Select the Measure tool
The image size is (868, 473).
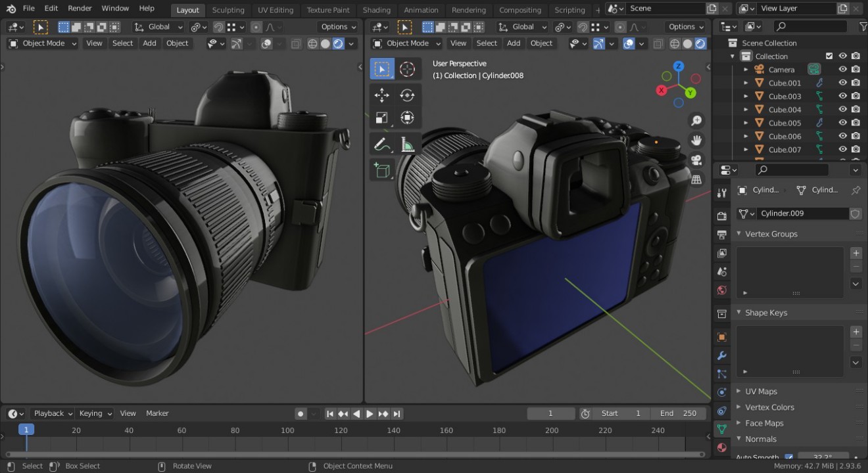coord(408,144)
